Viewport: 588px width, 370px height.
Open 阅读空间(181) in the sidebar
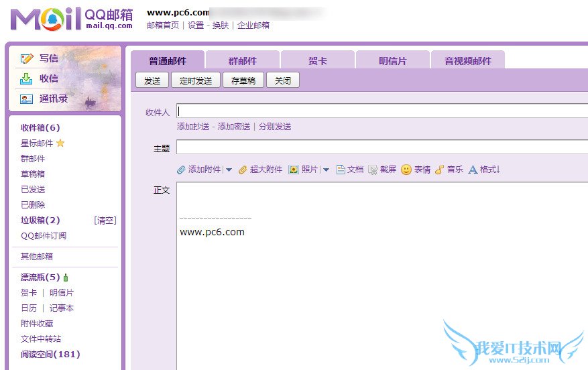(x=50, y=355)
